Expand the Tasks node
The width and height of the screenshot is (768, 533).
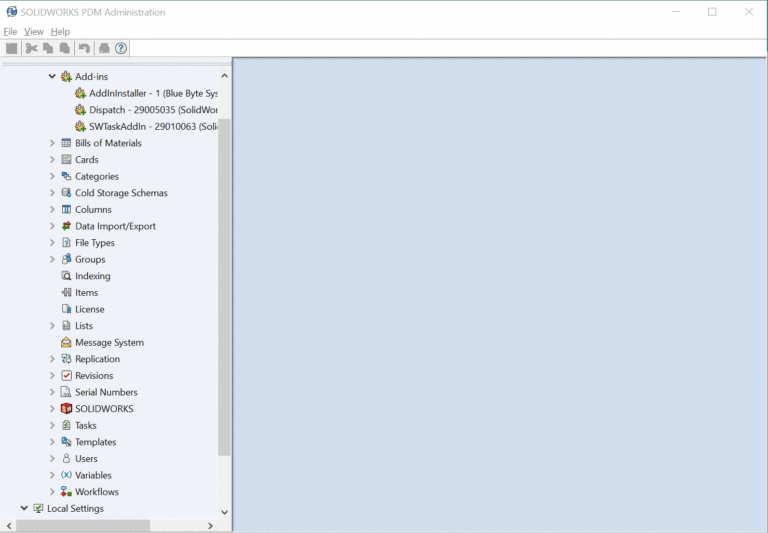[52, 426]
